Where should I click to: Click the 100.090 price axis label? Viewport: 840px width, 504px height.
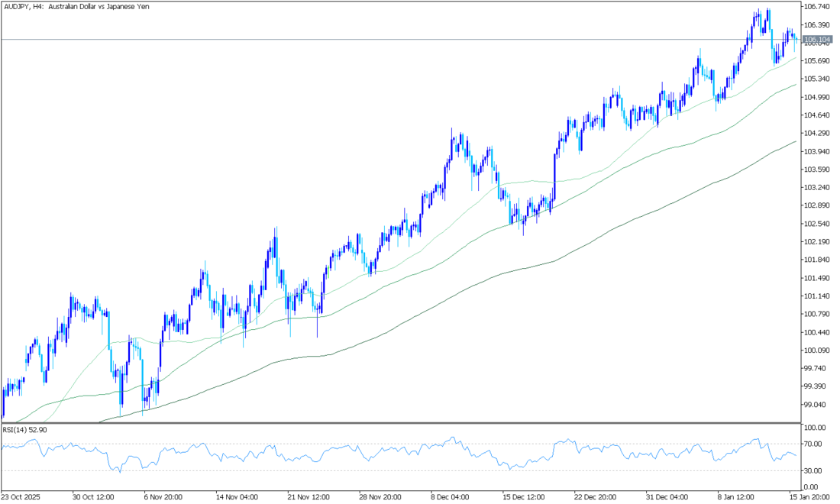pyautogui.click(x=817, y=351)
